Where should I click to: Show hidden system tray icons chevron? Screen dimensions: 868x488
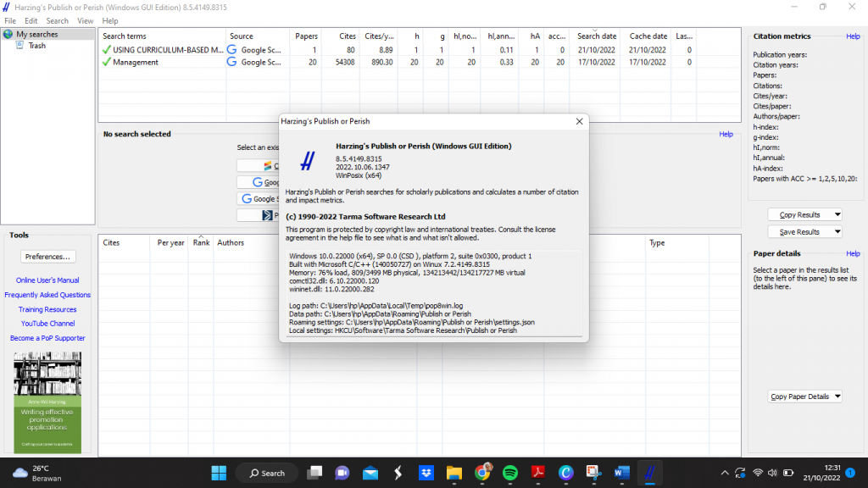[x=725, y=473]
